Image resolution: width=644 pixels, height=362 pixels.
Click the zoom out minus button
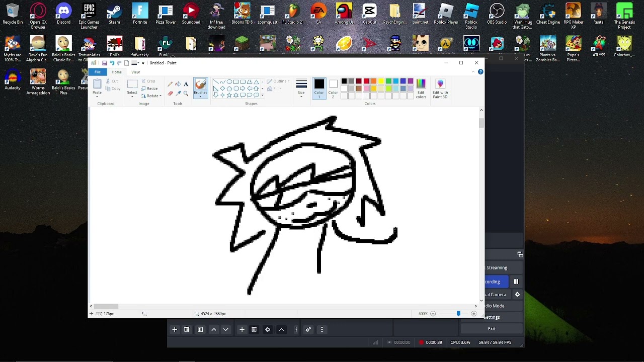coord(433,314)
